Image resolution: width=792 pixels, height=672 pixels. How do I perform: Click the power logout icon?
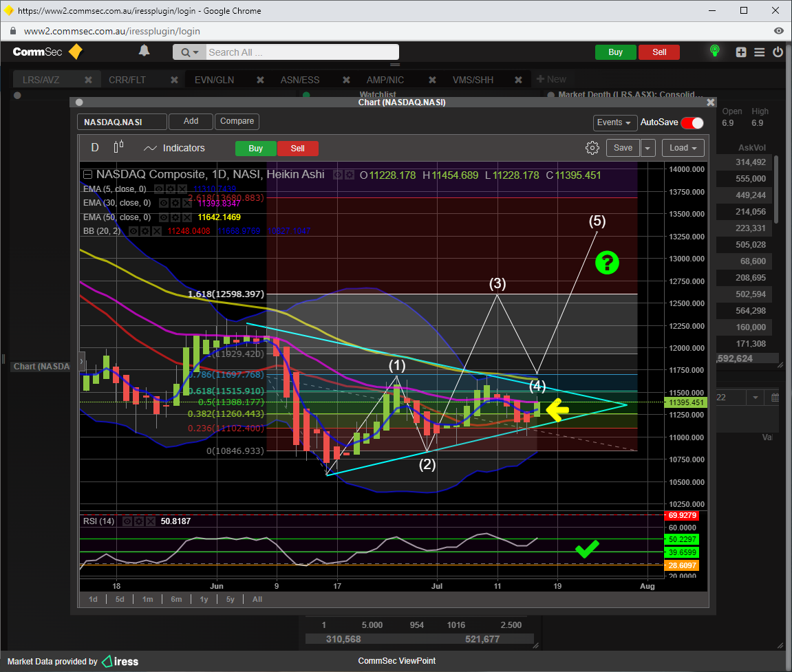coord(778,52)
